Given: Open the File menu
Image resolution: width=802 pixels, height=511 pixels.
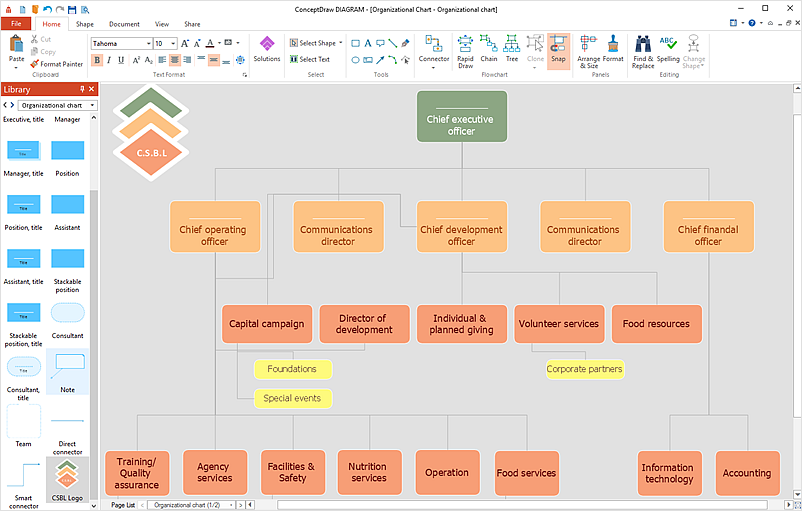Looking at the screenshot, I should click(17, 24).
